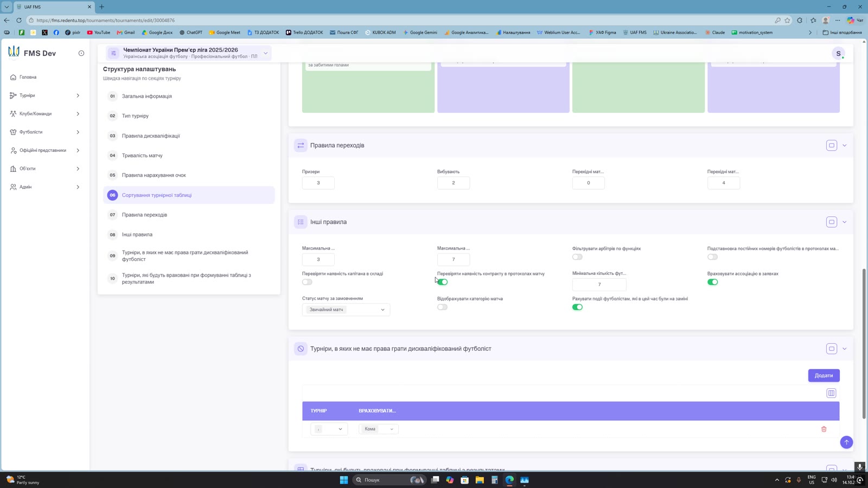The height and width of the screenshot is (488, 868).
Task: Enable Відображувати категорію матча toggle
Action: pos(442,307)
